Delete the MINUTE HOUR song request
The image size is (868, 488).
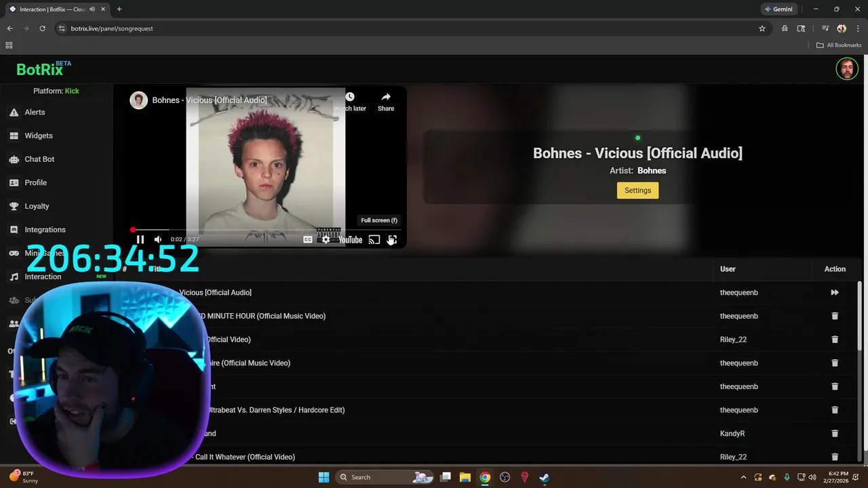click(x=835, y=316)
